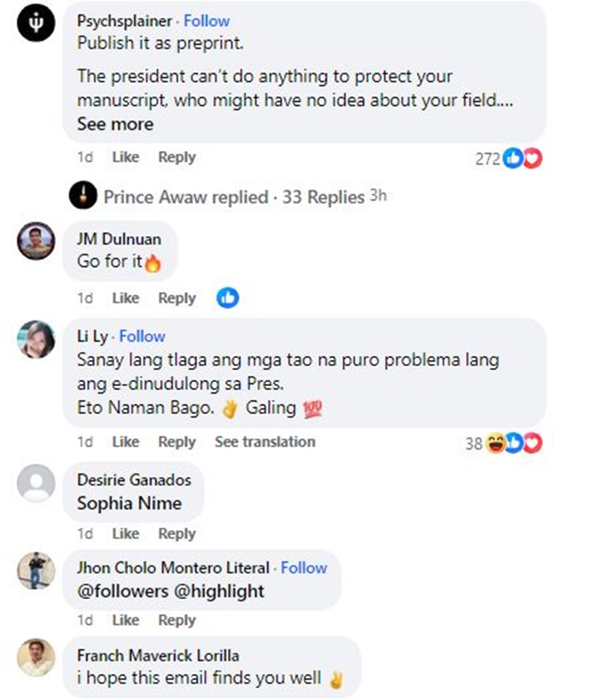Reply to Desirie Ganados' comment
The width and height of the screenshot is (592, 700).
[x=177, y=534]
